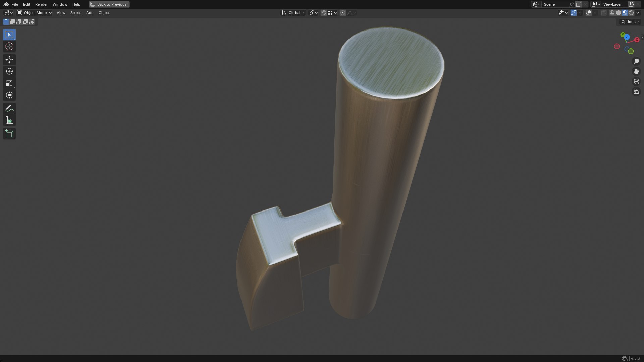Viewport: 644px width, 362px height.
Task: Select the Add Cube tool
Action: point(9,134)
